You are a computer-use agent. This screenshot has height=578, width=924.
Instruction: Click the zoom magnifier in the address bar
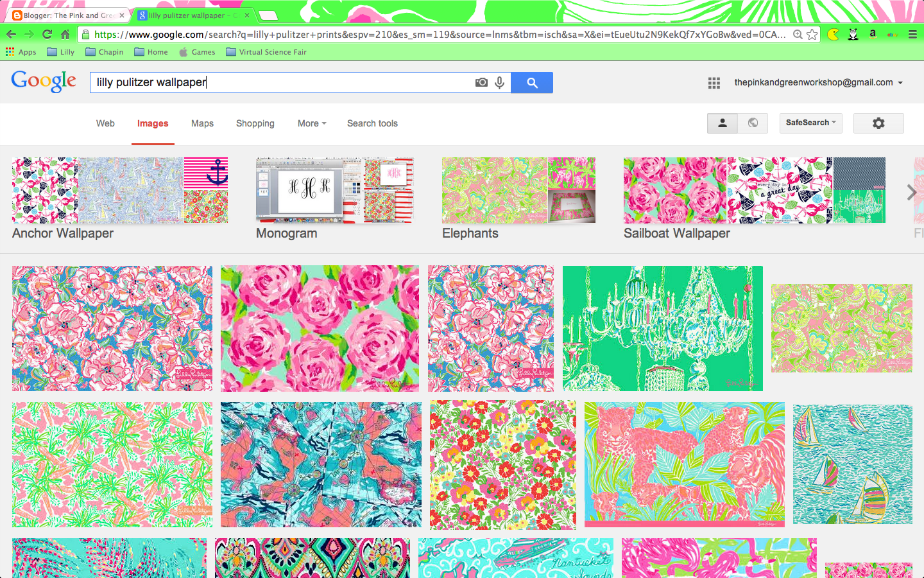click(x=798, y=35)
